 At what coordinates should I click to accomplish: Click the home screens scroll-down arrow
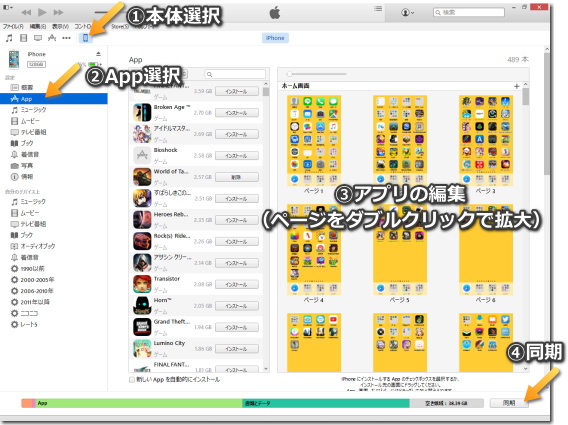(x=526, y=369)
